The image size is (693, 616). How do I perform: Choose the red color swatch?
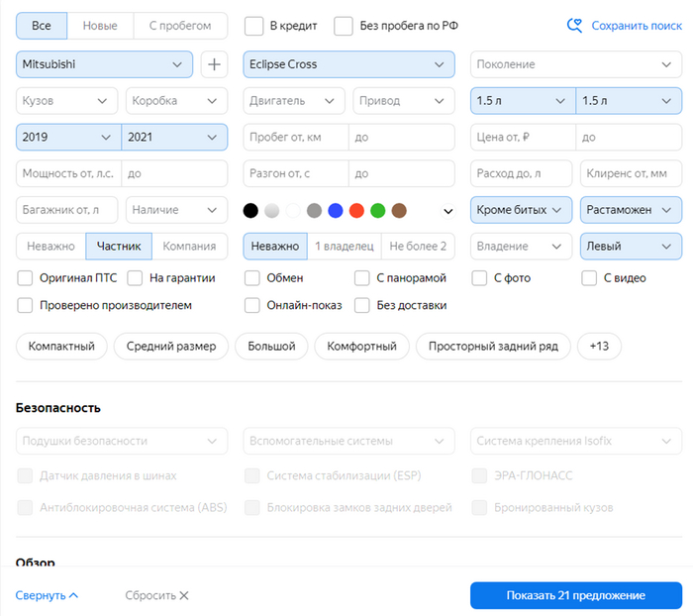pyautogui.click(x=356, y=210)
